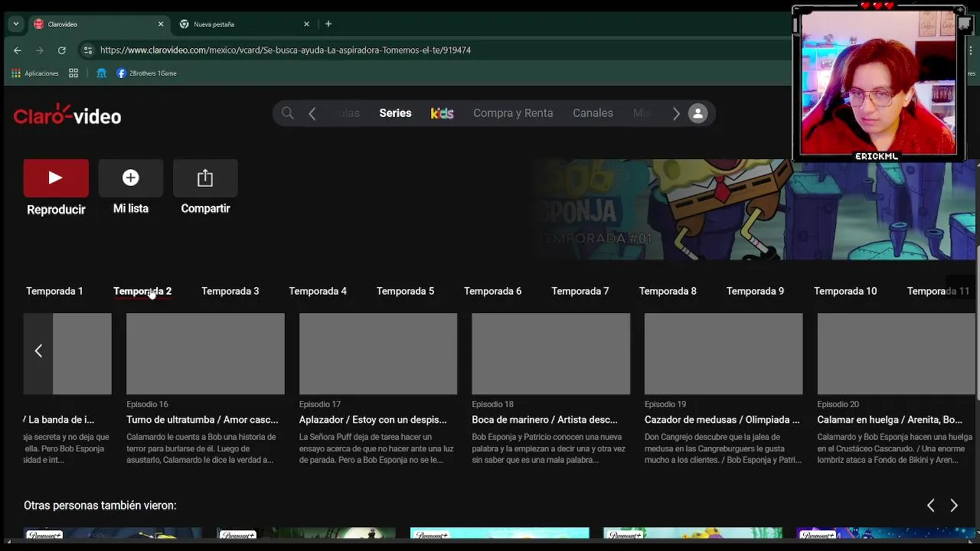
Task: Open the Compartir share icon
Action: tap(205, 178)
